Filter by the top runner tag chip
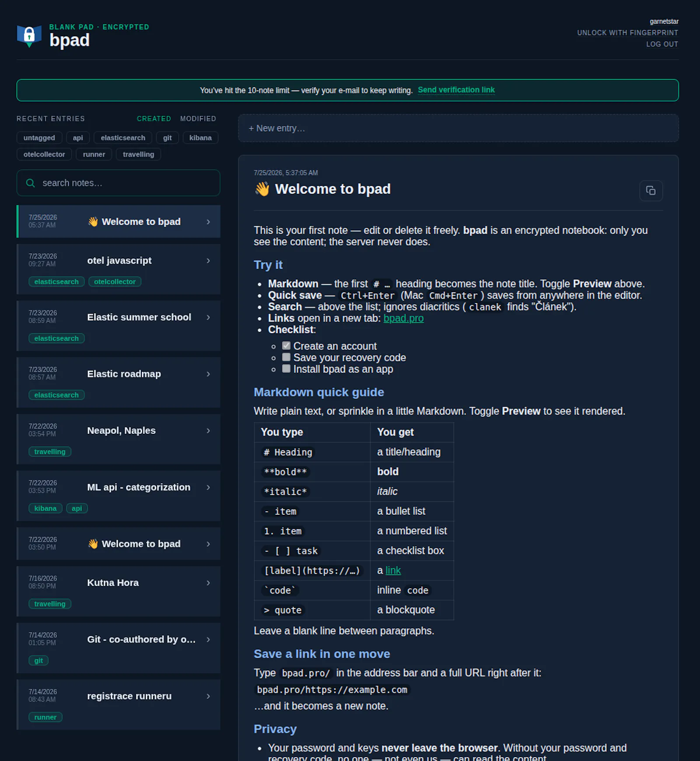Screen dimensions: 700x761 (94, 154)
